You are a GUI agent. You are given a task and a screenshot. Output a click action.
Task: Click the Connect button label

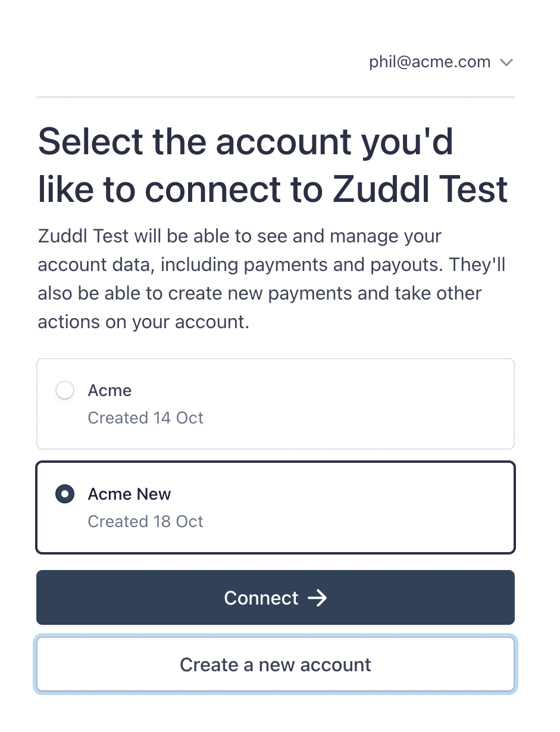261,598
